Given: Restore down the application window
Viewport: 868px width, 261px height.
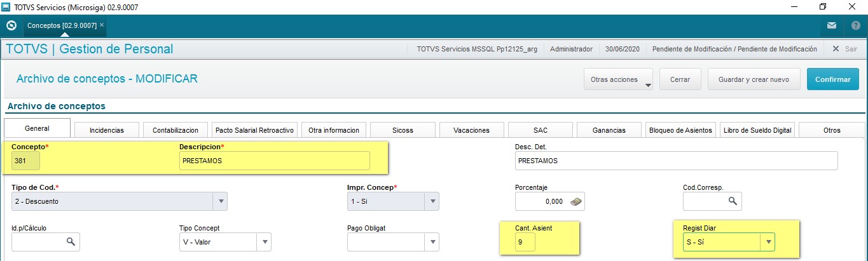Looking at the screenshot, I should point(823,7).
